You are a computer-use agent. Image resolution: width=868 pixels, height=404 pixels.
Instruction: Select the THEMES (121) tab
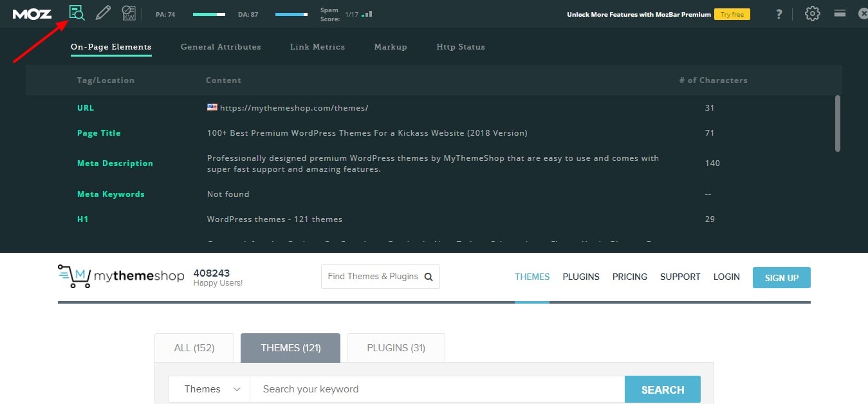pyautogui.click(x=291, y=348)
